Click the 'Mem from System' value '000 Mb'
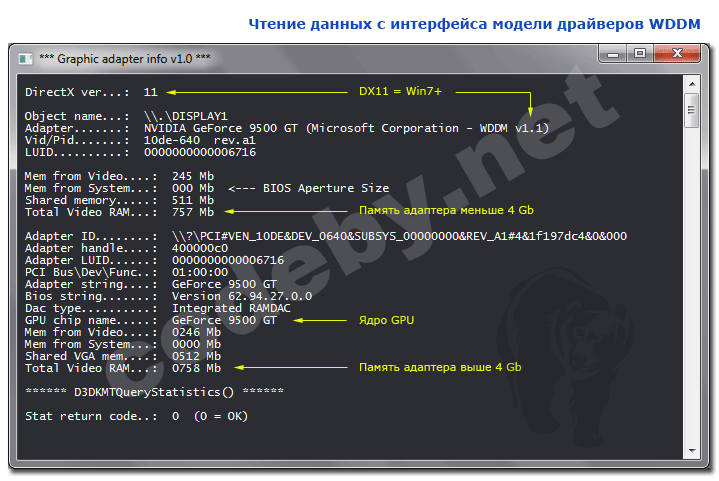This screenshot has height=481, width=719. pyautogui.click(x=193, y=188)
